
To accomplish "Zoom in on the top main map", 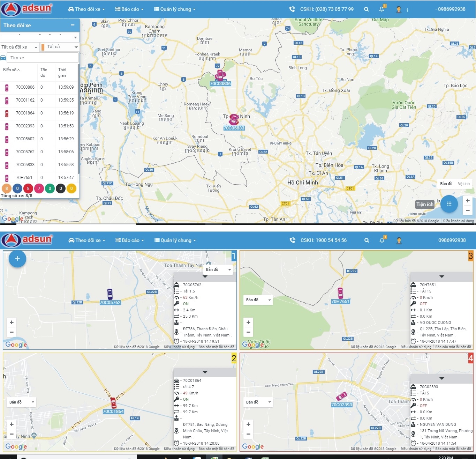I will pyautogui.click(x=467, y=201).
